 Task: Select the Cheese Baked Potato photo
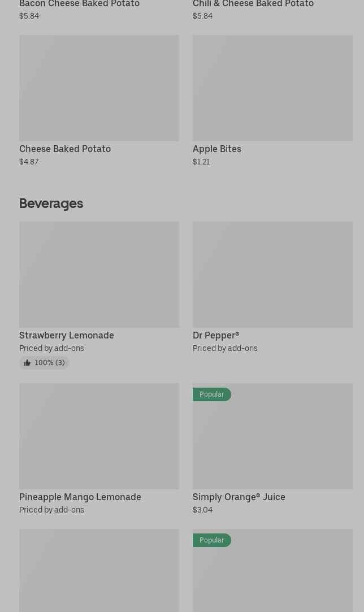point(99,88)
